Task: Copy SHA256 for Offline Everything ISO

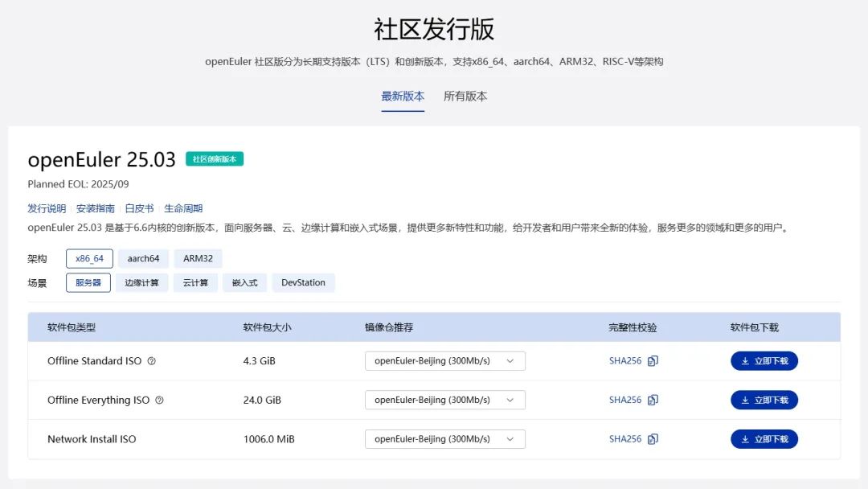Action: [x=653, y=400]
